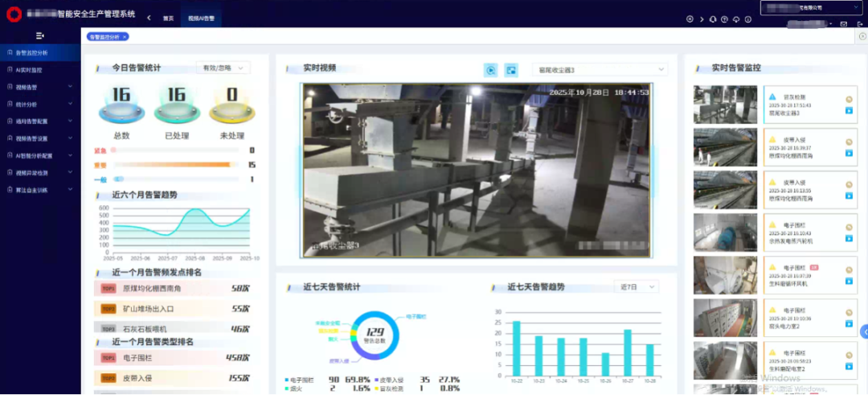This screenshot has width=868, height=395.
Task: Click the video playback icon above live video
Action: click(x=490, y=70)
